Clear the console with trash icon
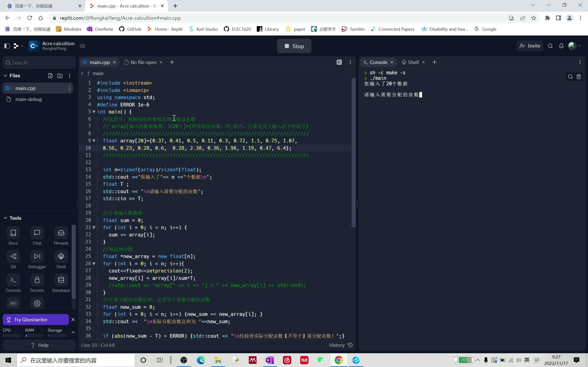The image size is (588, 367). tap(579, 77)
